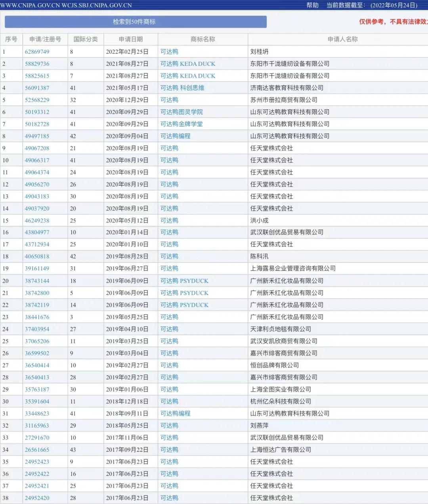The image size is (428, 504).
Task: Open trademark 可达鸭 科创思维
Action: [182, 88]
